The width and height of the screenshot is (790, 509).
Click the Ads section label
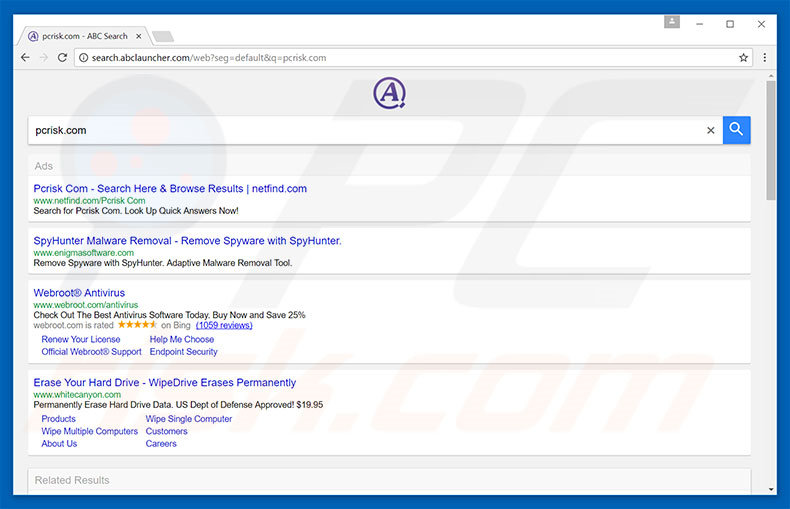43,166
